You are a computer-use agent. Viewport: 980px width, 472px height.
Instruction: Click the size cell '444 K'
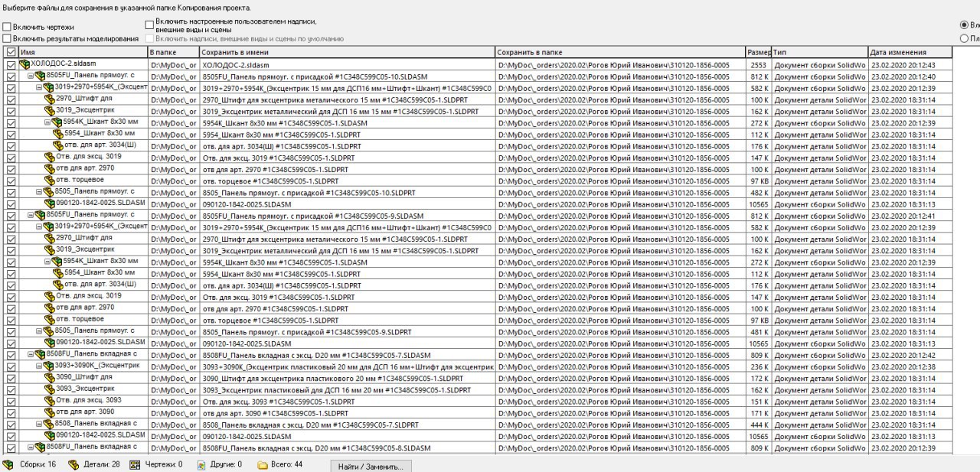click(x=759, y=425)
